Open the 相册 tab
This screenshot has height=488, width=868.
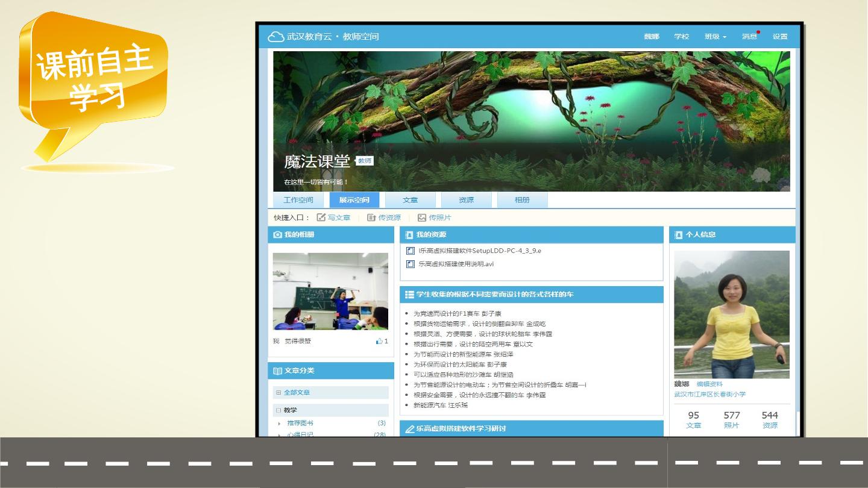point(523,200)
